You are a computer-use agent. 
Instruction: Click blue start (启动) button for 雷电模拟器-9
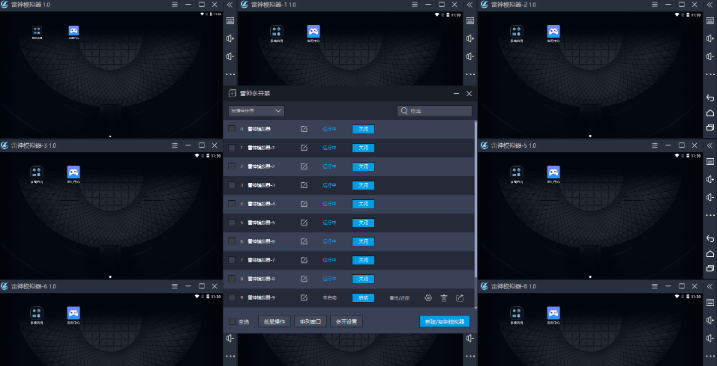pyautogui.click(x=363, y=298)
